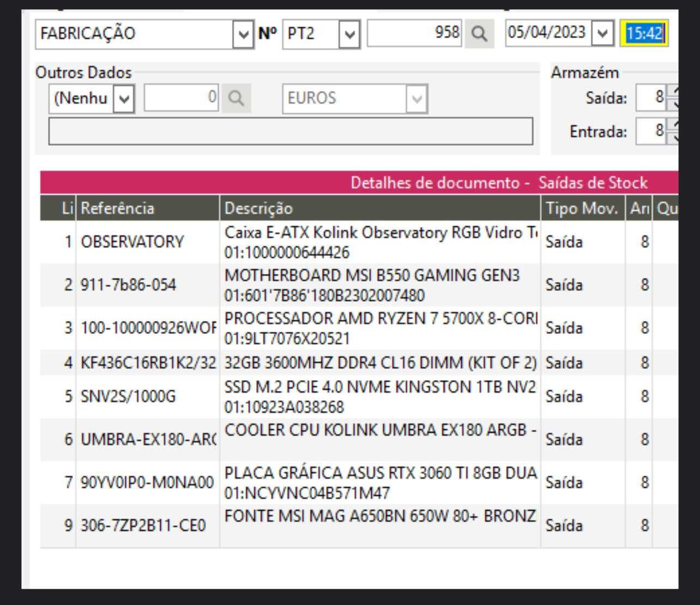The height and width of the screenshot is (605, 700).
Task: Click the Referência column header
Action: pyautogui.click(x=148, y=208)
